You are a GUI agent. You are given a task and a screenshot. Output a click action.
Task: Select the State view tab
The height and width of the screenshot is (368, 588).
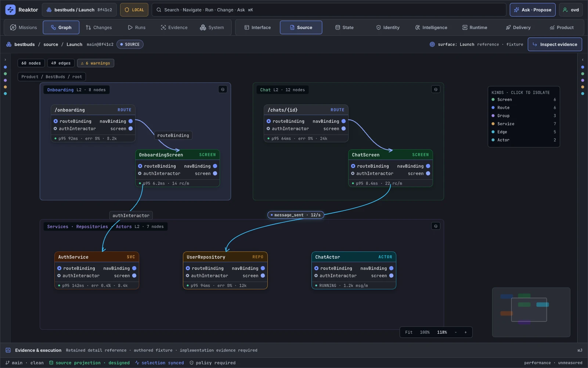(344, 28)
